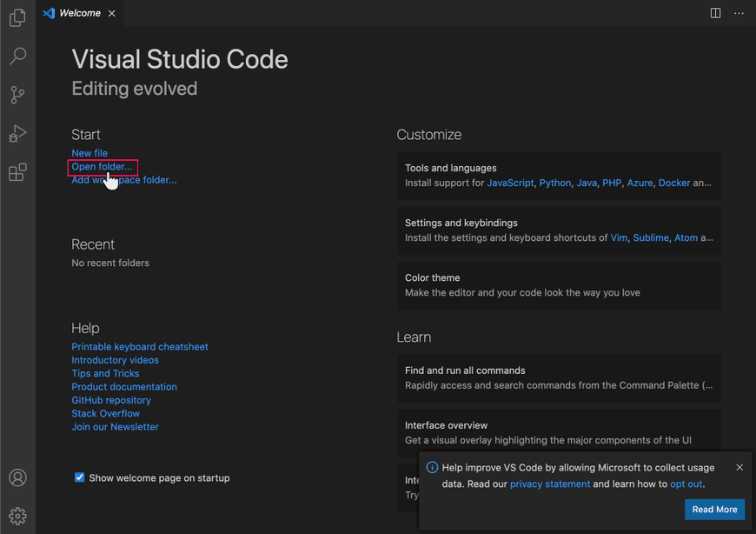
Task: Open the Search view in activity bar
Action: coord(17,56)
